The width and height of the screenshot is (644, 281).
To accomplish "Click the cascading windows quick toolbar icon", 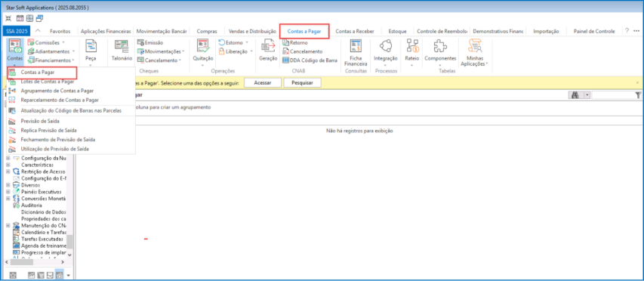I will 39,18.
